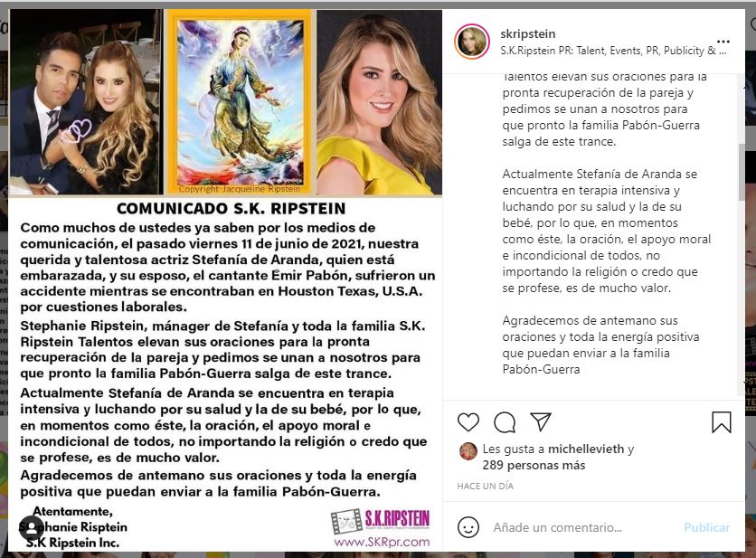Click the caption scroll up arrow
Viewport: 756px width, 558px height.
click(x=742, y=85)
